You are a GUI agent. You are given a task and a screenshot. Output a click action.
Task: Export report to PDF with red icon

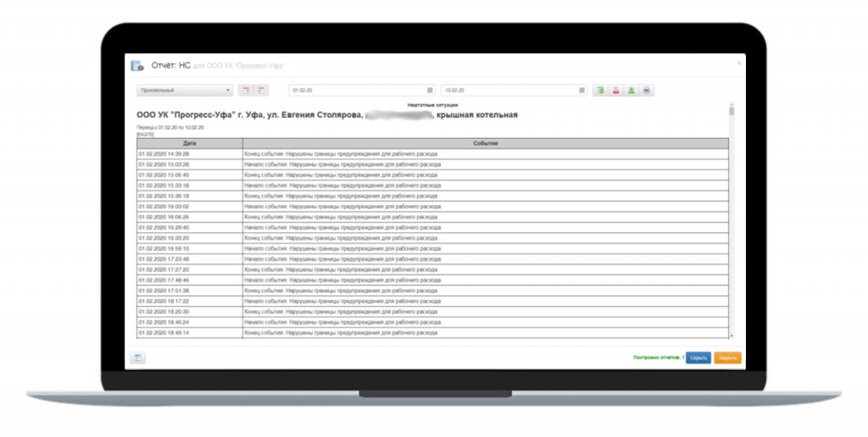pos(615,90)
